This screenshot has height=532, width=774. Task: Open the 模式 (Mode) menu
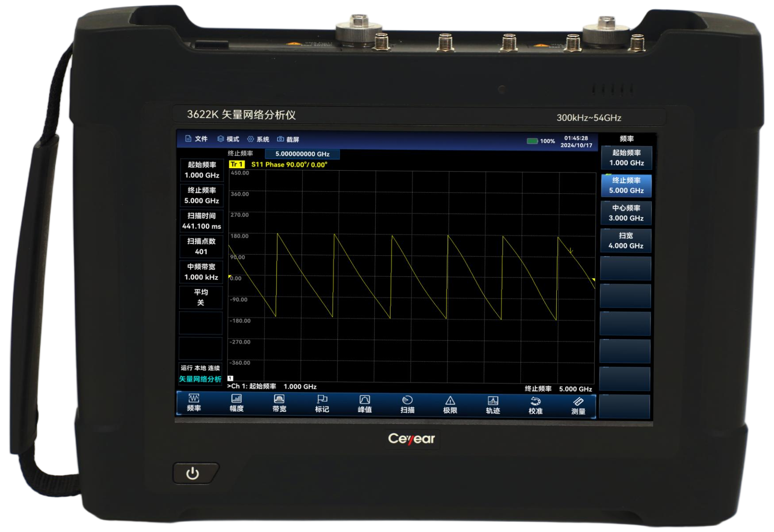tap(228, 139)
